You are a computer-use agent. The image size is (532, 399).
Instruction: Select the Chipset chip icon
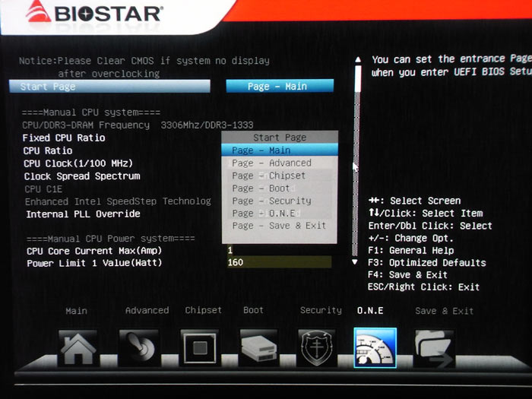click(199, 348)
